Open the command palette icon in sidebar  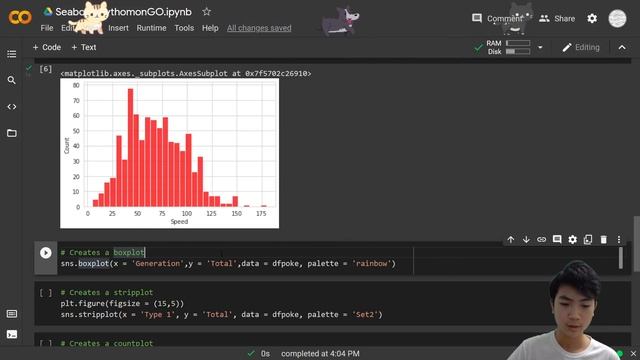11,313
